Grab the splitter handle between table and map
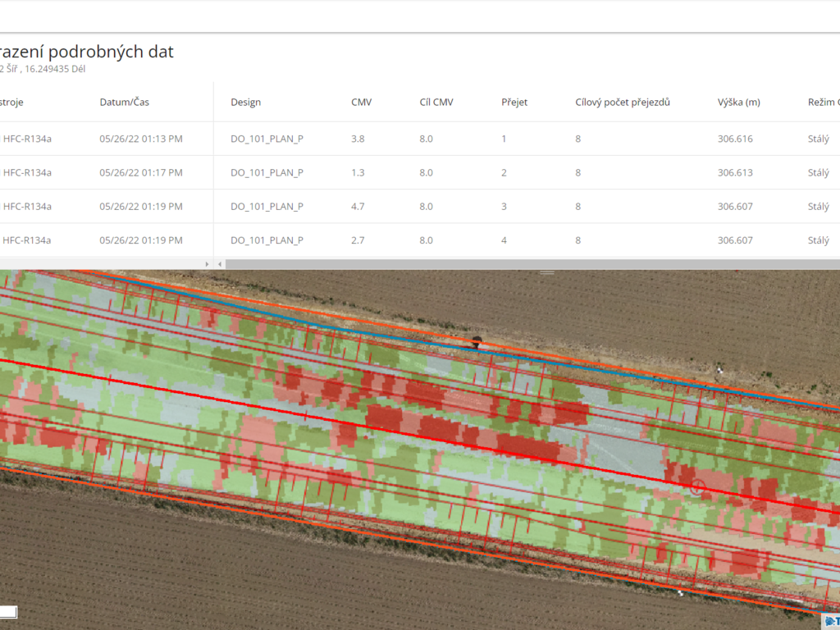This screenshot has width=840, height=630. tap(546, 272)
